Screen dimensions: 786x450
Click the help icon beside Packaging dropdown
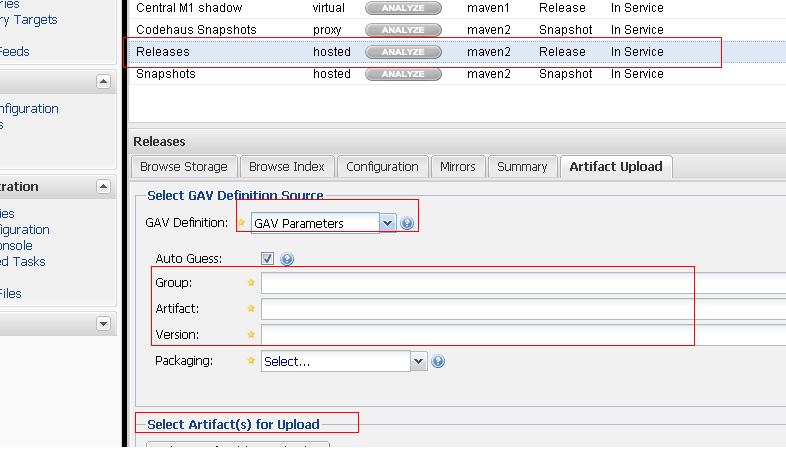[x=437, y=362]
